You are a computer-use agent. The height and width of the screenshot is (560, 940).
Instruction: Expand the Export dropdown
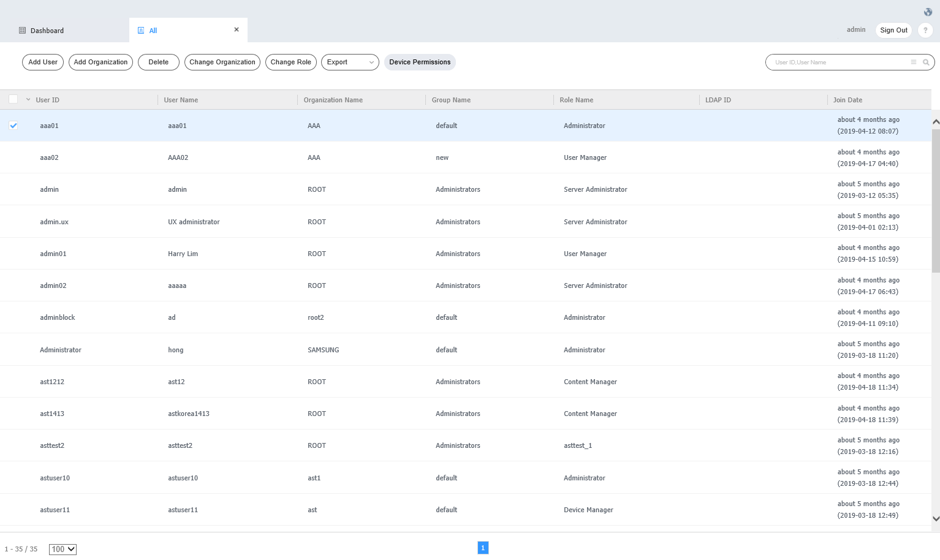coord(350,62)
